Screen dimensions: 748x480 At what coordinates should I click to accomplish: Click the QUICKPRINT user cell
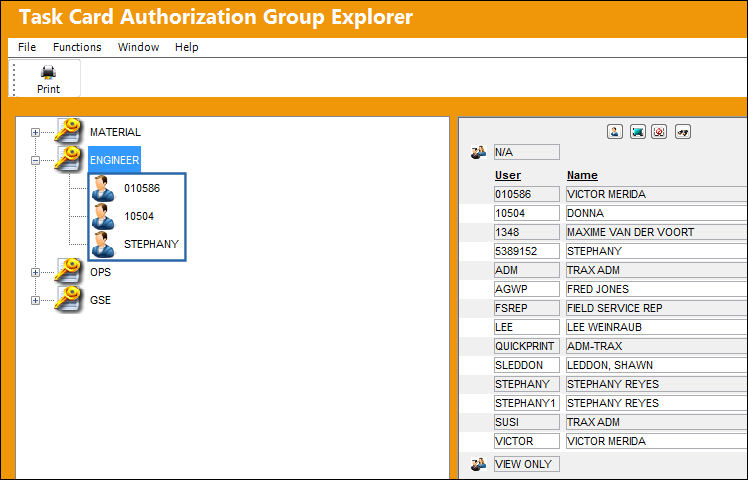[527, 346]
